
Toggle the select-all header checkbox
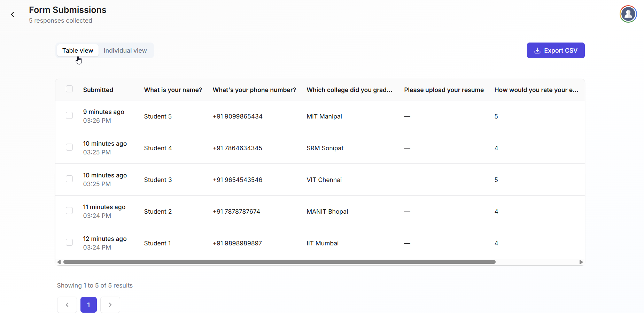point(69,89)
